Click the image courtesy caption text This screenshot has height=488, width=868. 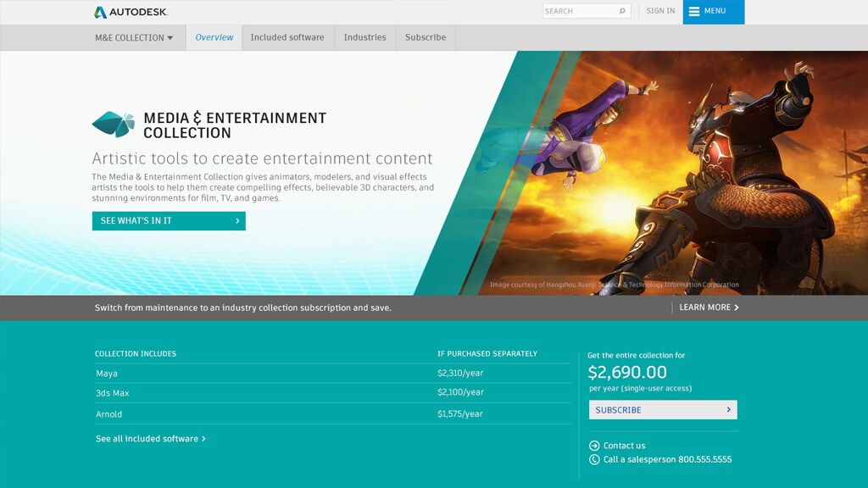(x=614, y=285)
